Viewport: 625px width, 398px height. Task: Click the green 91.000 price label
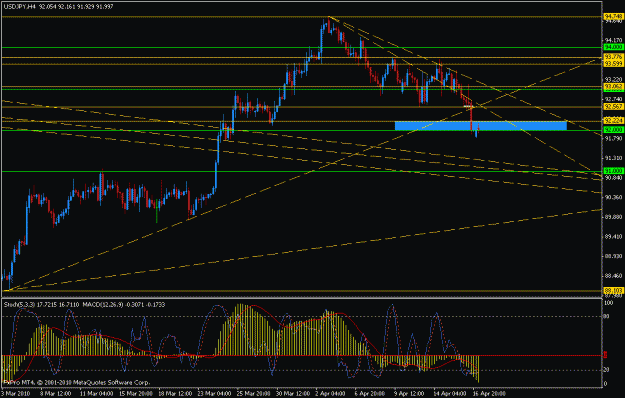613,171
